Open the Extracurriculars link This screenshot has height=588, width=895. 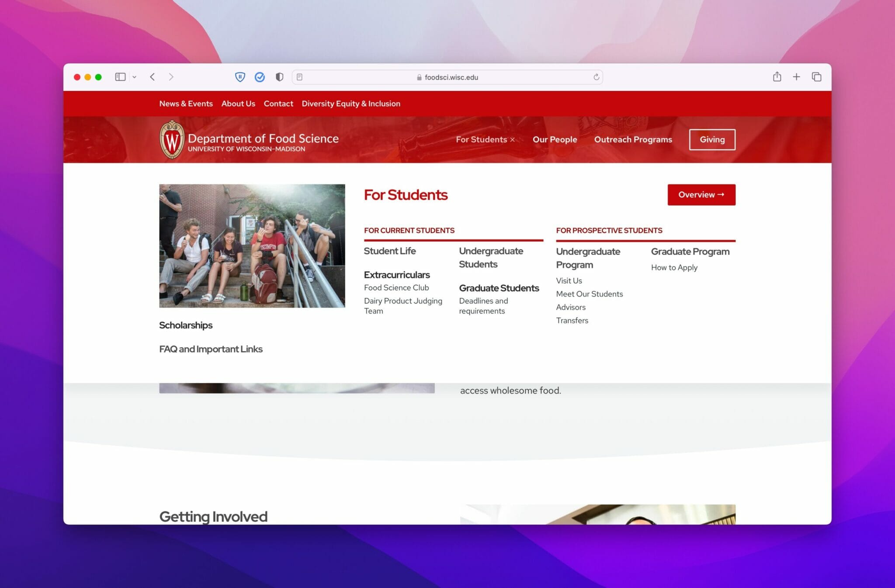[x=397, y=275]
